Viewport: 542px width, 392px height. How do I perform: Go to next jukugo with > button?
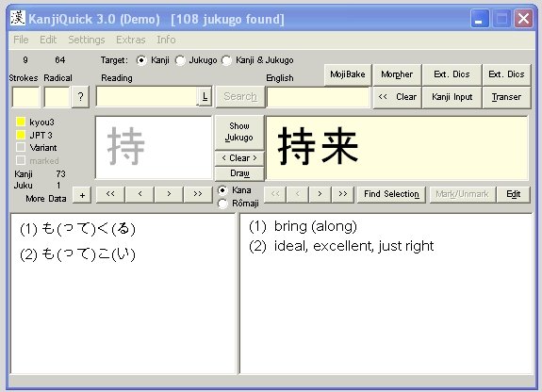coord(320,194)
